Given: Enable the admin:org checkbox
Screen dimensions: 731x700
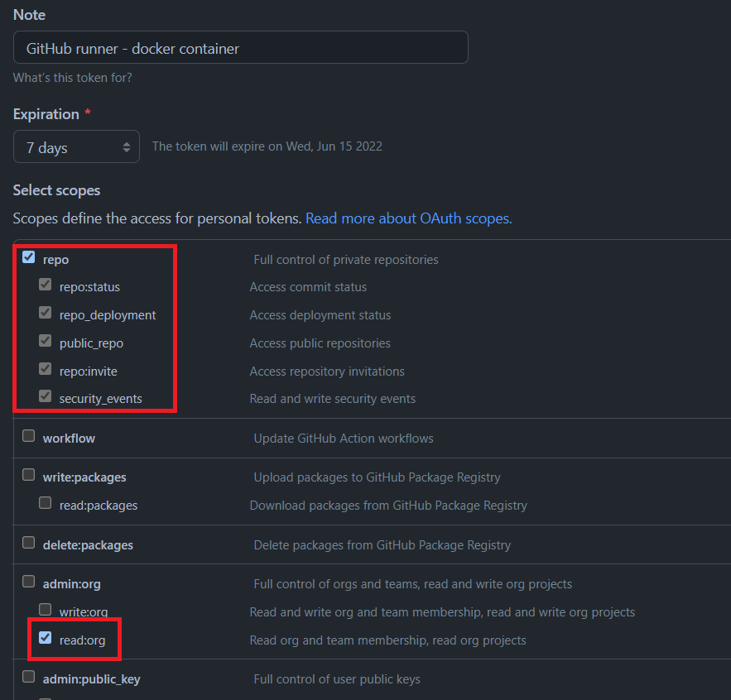Looking at the screenshot, I should point(28,582).
